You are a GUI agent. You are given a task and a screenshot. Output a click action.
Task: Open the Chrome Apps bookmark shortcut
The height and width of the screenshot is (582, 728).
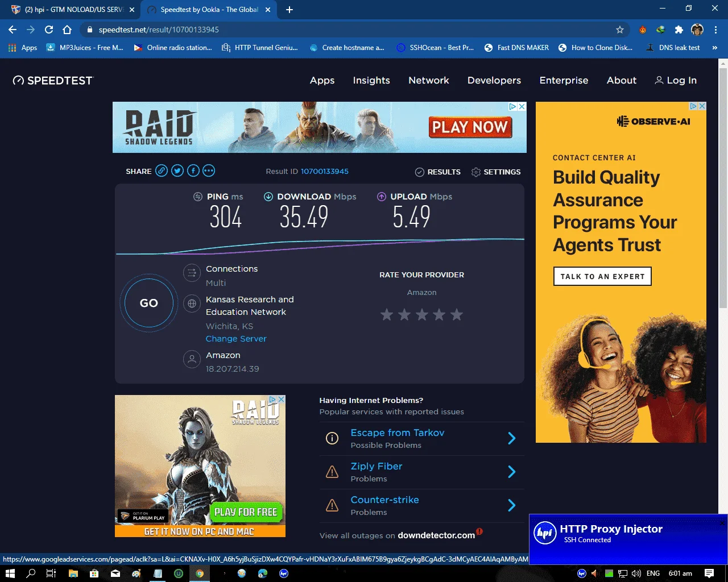23,48
